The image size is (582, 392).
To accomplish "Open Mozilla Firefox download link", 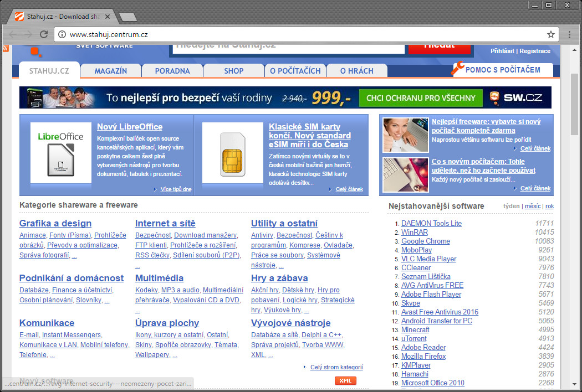I will pyautogui.click(x=423, y=357).
